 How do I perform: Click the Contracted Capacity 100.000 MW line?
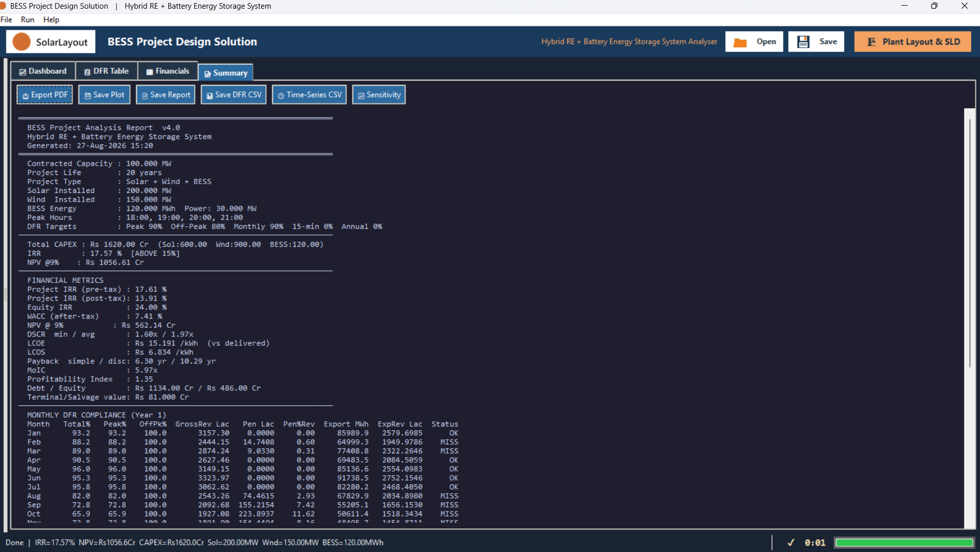coord(99,164)
